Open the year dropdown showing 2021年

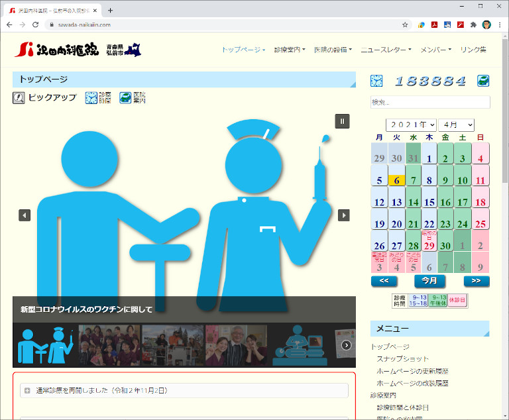click(x=411, y=125)
